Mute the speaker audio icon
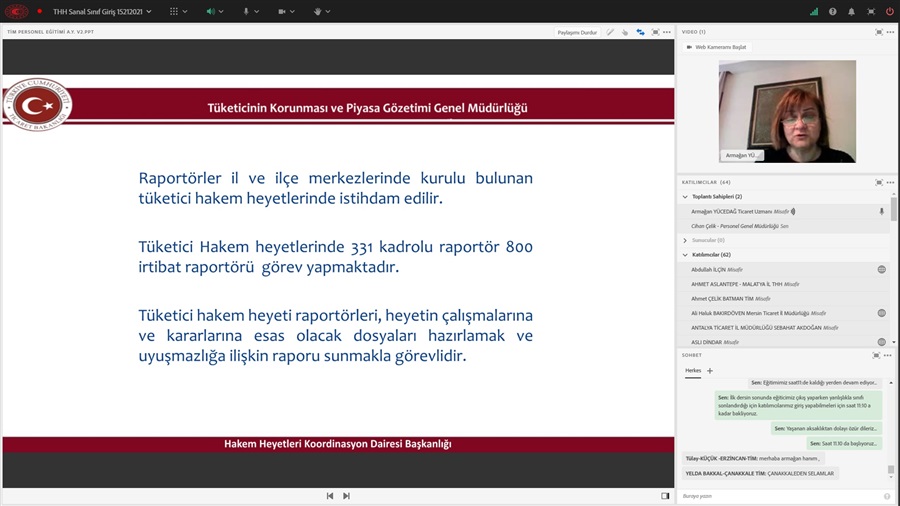 210,11
